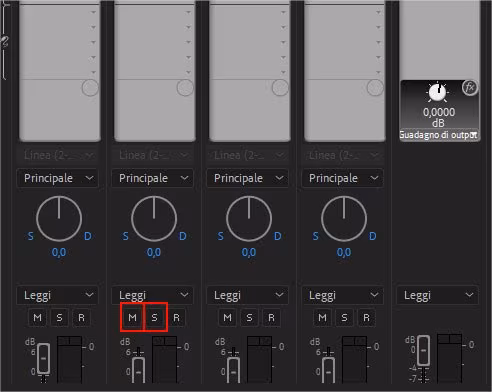Solo the first audio track
The height and width of the screenshot is (392, 492).
pyautogui.click(x=59, y=317)
